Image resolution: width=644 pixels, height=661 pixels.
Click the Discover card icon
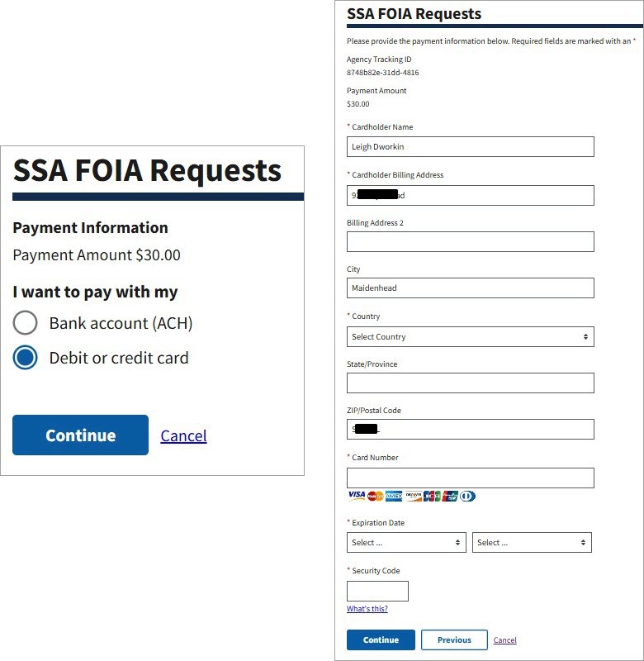(x=414, y=494)
